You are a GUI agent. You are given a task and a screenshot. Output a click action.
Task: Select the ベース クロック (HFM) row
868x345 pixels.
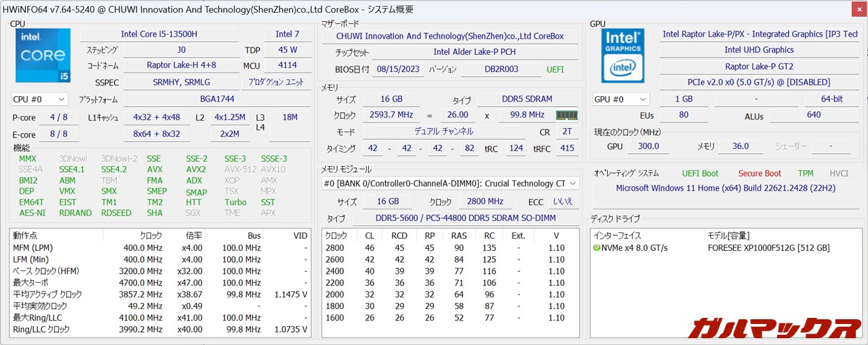click(160, 271)
